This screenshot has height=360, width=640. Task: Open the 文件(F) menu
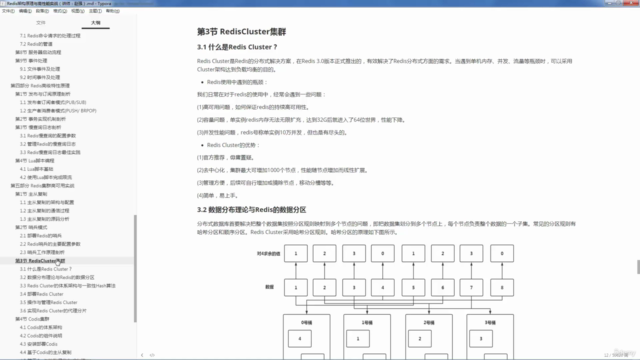pyautogui.click(x=8, y=11)
